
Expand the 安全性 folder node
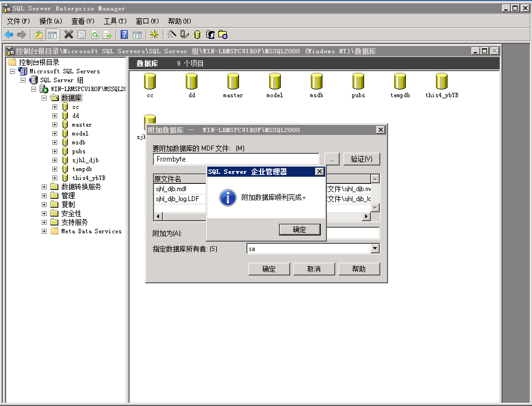(44, 214)
